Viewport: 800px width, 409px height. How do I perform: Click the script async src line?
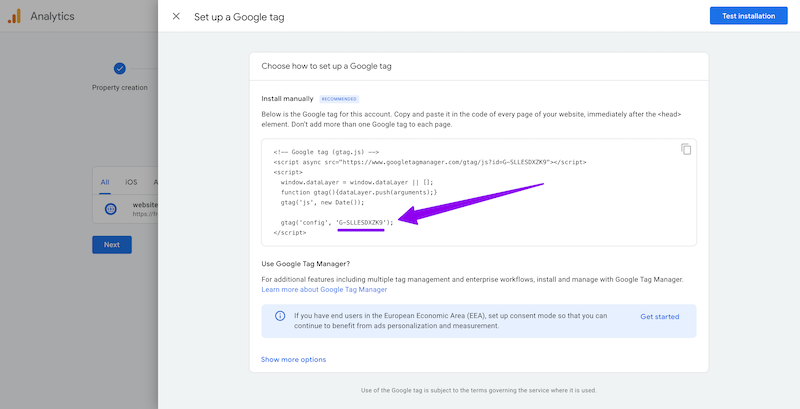pos(430,162)
